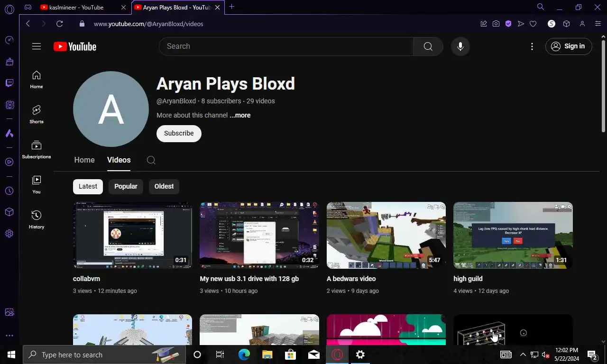Click the 0:32 usb drive thumbnail
Viewport: 607px width, 364px height.
(x=259, y=236)
